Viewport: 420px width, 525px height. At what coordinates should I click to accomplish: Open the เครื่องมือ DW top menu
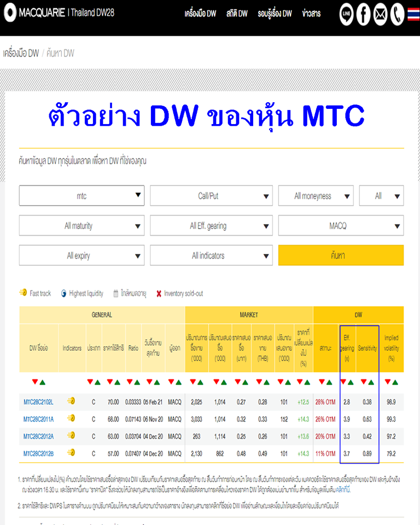tap(200, 14)
